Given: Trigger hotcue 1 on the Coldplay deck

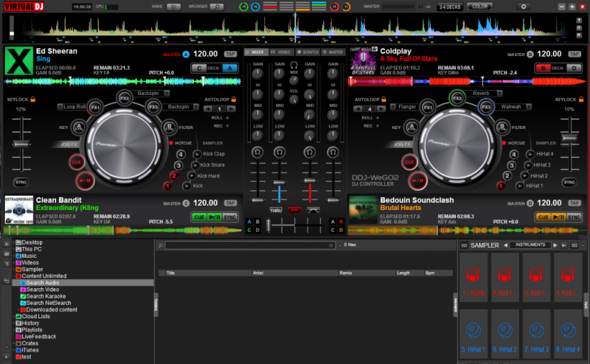Looking at the screenshot, I should (x=501, y=186).
